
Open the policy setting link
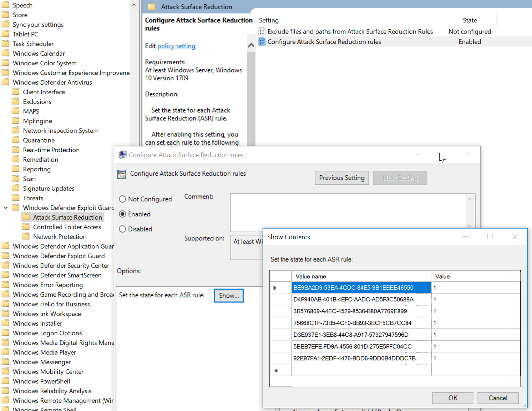pyautogui.click(x=177, y=46)
